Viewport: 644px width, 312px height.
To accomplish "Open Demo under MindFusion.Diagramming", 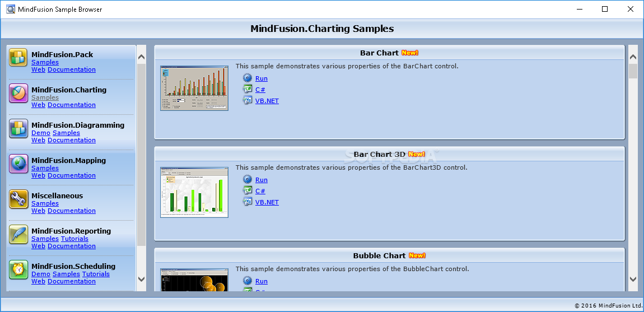I will click(x=41, y=133).
